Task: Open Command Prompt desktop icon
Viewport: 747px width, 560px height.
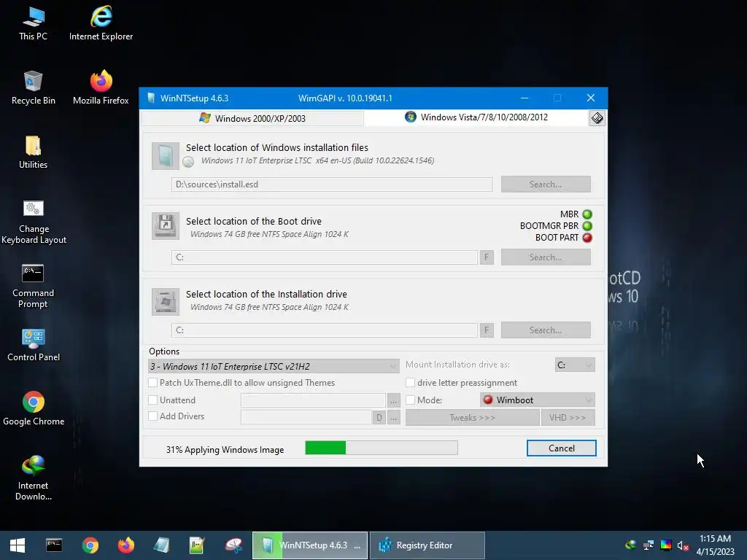Action: pyautogui.click(x=34, y=286)
